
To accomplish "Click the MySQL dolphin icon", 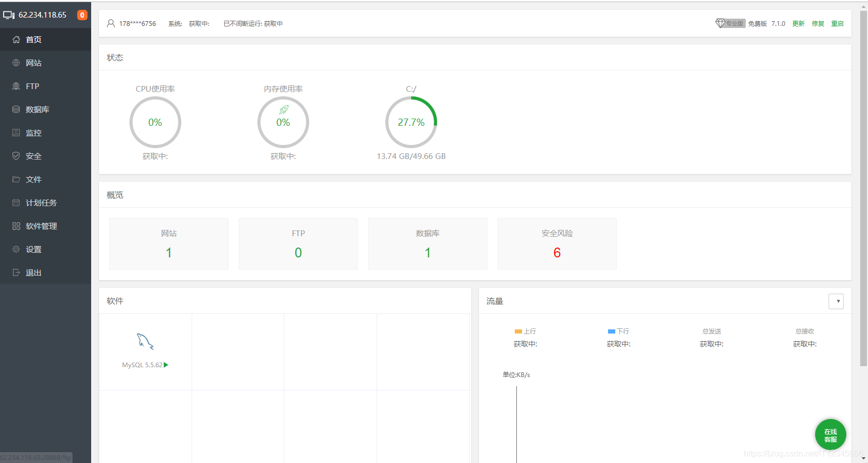I will pos(145,341).
